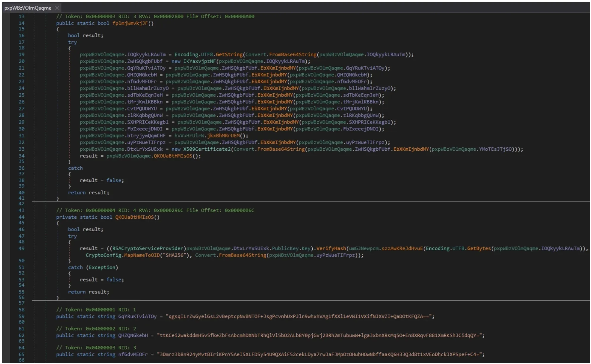Click DtxLrYxSUExk assignment target on line 33
591x364 pixels.
tap(145, 149)
